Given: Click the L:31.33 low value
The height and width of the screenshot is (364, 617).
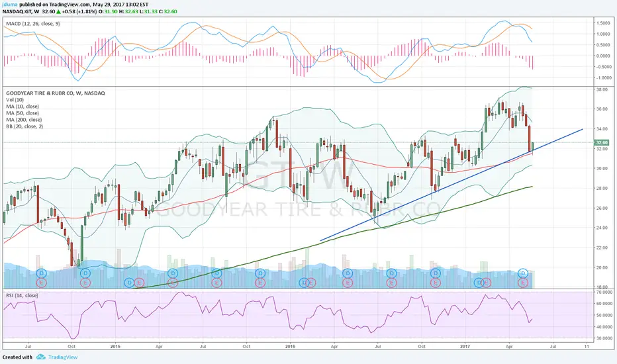Looking at the screenshot, I should tap(148, 12).
